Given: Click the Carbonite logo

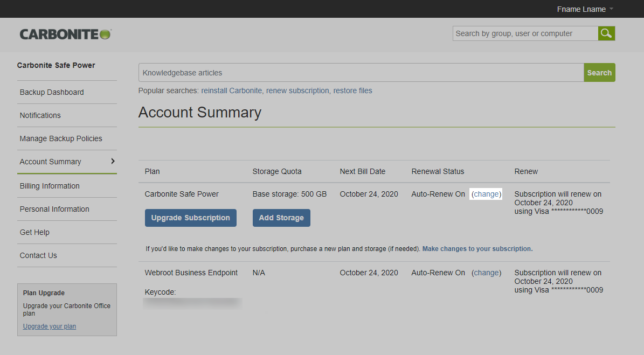Looking at the screenshot, I should click(x=65, y=34).
